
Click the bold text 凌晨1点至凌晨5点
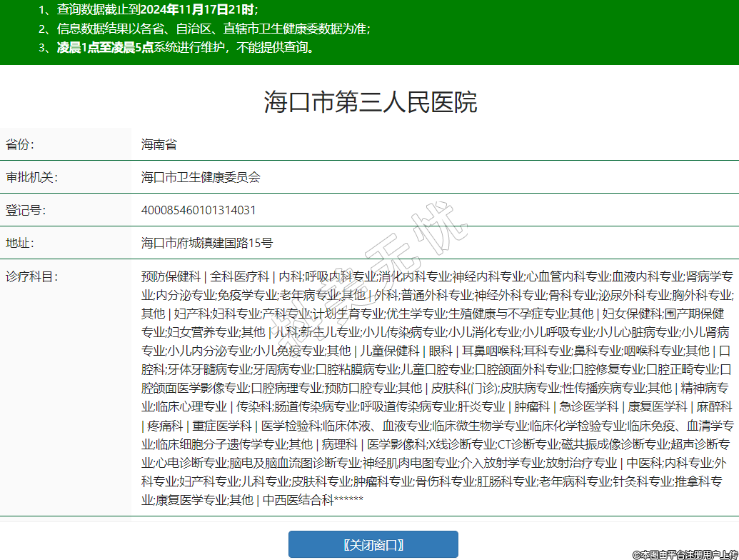tap(105, 48)
